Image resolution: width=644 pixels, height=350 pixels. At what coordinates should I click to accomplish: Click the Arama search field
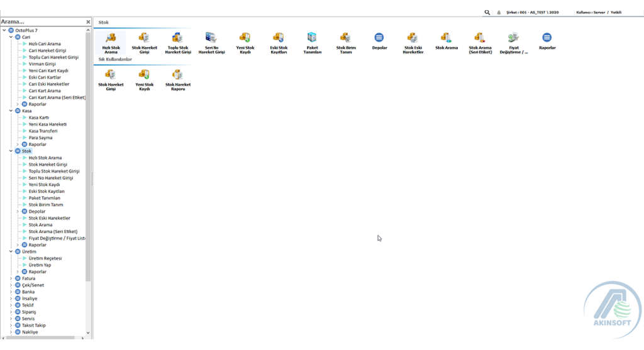(41, 22)
